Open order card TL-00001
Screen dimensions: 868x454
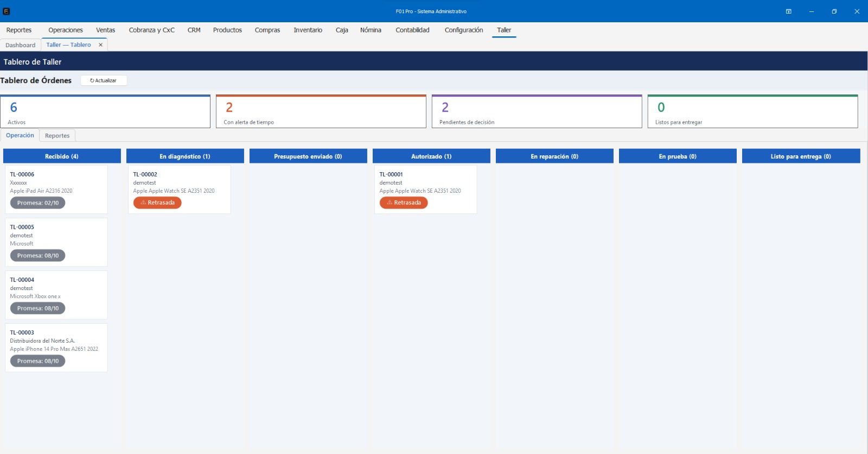[426, 190]
